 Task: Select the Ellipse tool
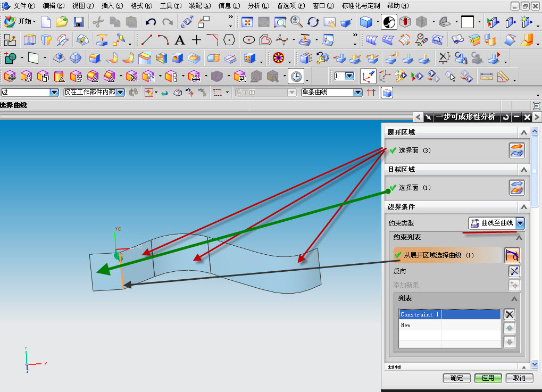249,40
